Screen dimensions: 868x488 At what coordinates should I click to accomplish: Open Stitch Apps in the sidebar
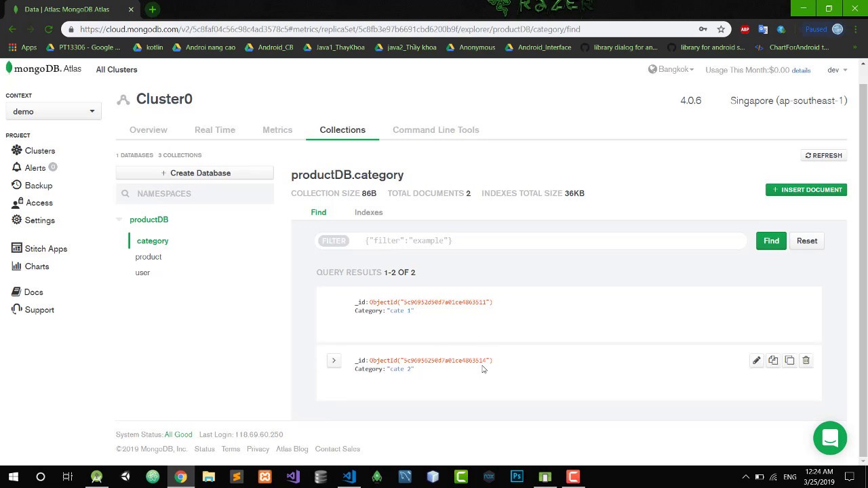(x=39, y=249)
